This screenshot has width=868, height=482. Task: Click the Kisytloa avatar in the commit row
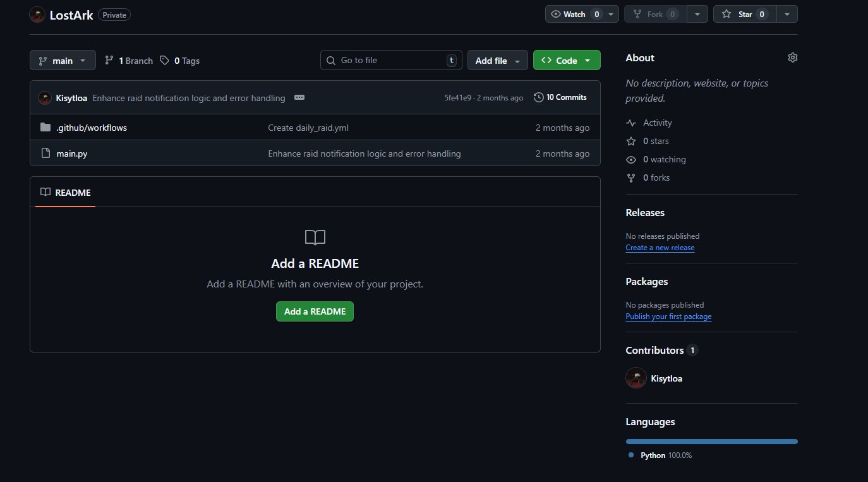[x=45, y=98]
